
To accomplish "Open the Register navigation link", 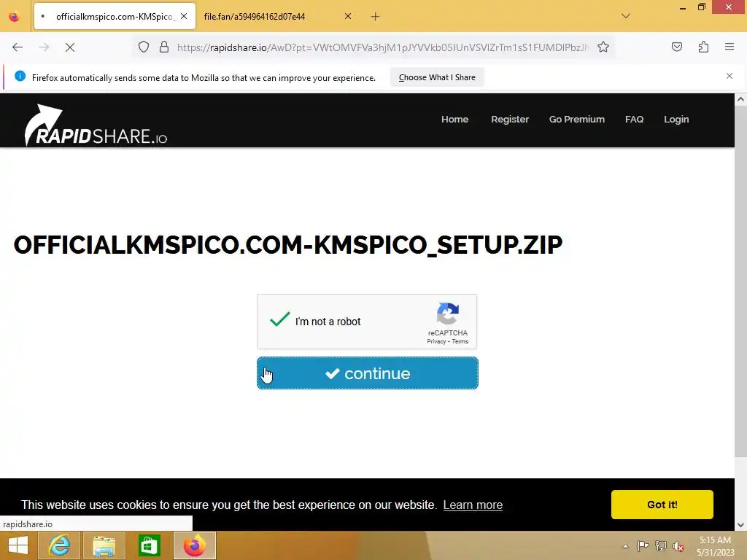I will (510, 120).
